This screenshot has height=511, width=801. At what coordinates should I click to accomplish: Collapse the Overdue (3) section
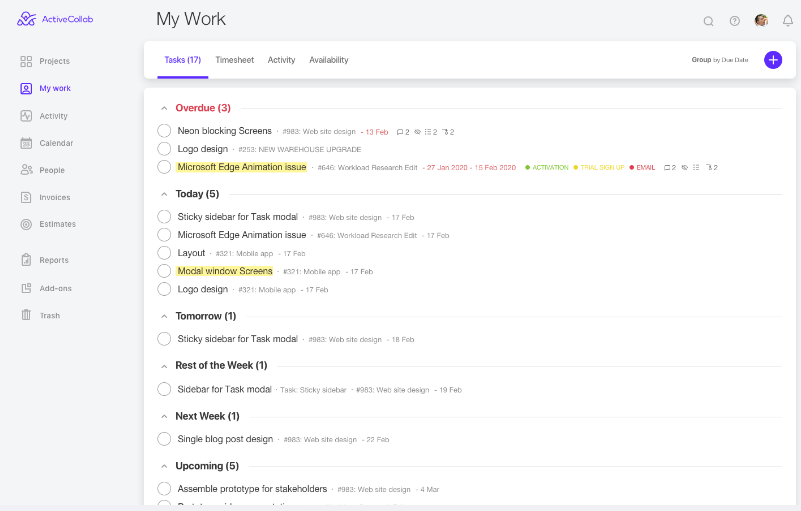pyautogui.click(x=163, y=108)
